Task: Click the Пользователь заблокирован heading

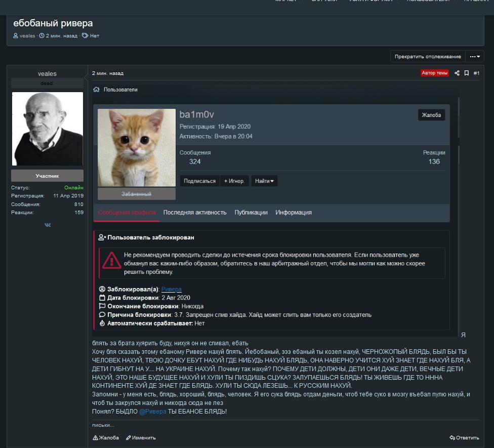Action: [x=151, y=237]
